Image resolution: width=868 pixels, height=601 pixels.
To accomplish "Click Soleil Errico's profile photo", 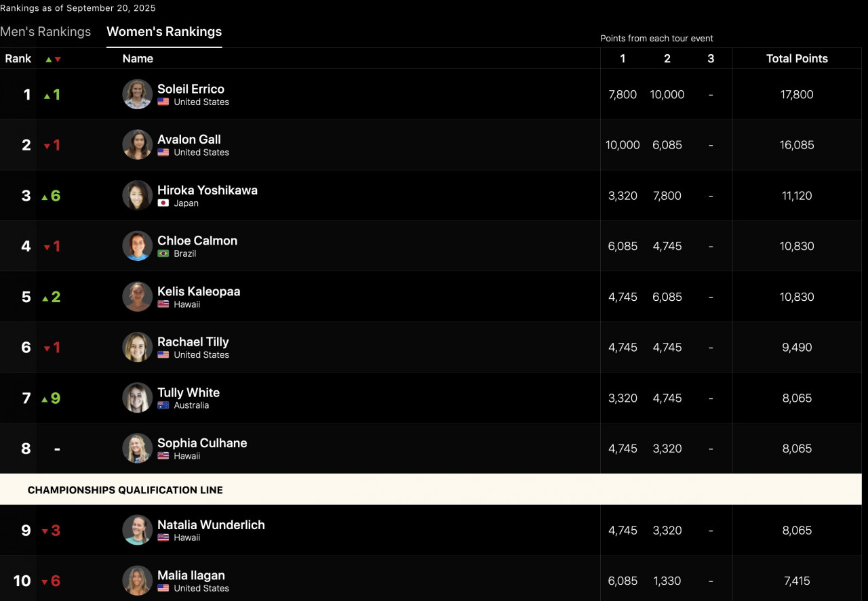I will tap(137, 94).
